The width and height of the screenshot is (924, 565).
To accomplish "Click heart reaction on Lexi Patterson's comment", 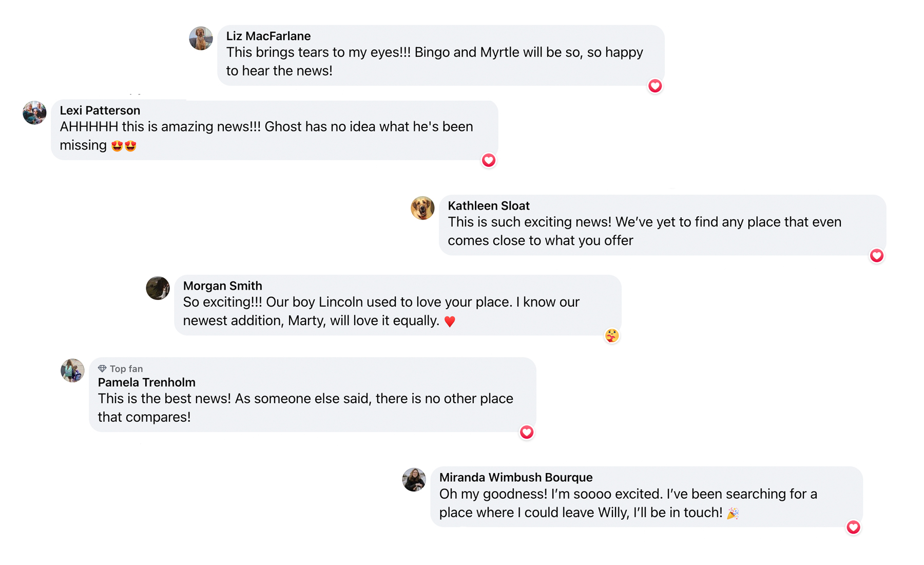I will click(488, 160).
